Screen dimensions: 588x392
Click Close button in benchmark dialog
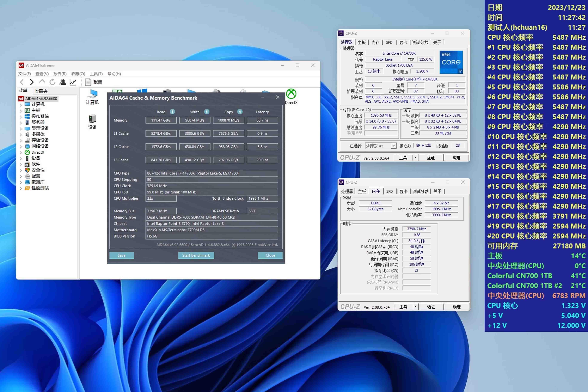[x=270, y=255]
